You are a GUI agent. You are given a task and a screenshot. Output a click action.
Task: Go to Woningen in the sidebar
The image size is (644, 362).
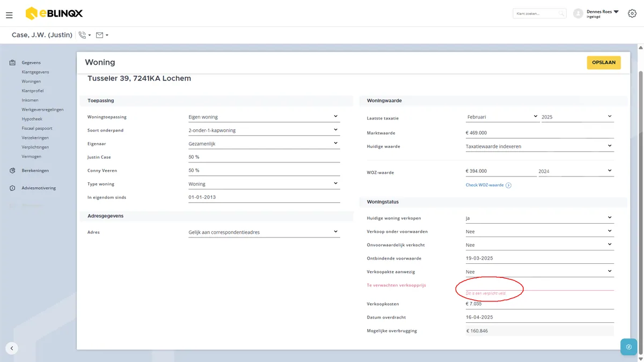pos(31,82)
